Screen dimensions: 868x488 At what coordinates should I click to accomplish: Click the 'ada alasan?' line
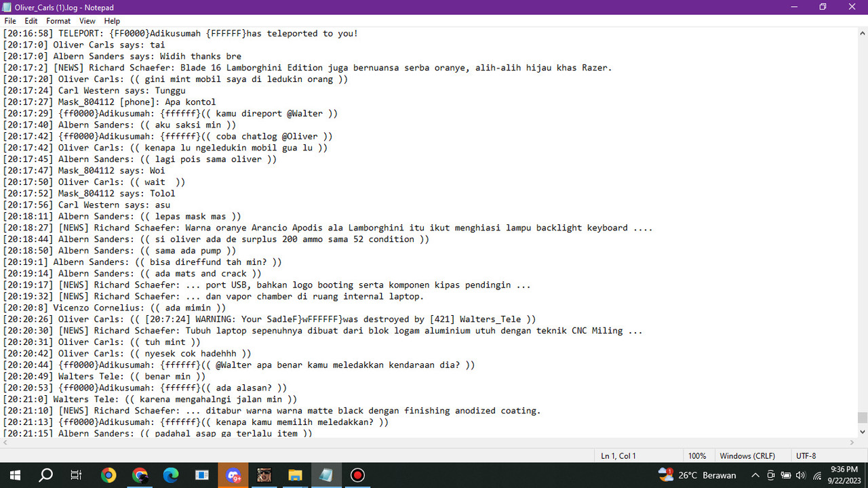coord(145,388)
